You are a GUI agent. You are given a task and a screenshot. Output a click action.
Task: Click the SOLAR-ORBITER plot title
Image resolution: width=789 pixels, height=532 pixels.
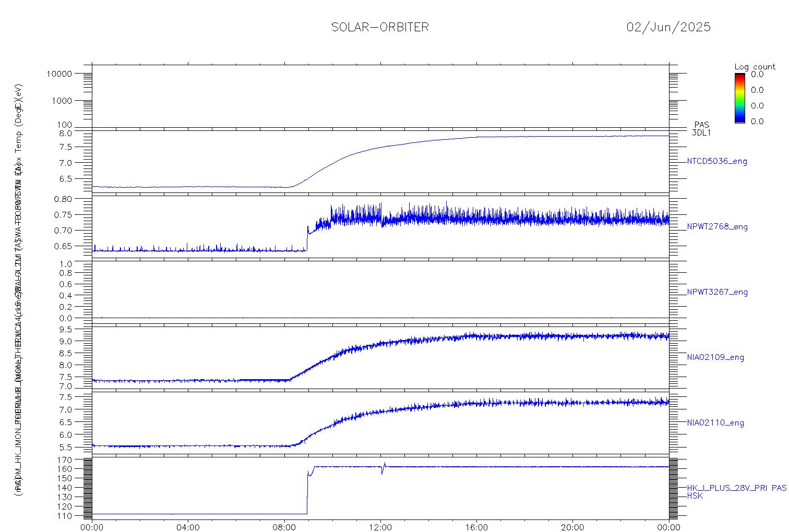(x=380, y=27)
